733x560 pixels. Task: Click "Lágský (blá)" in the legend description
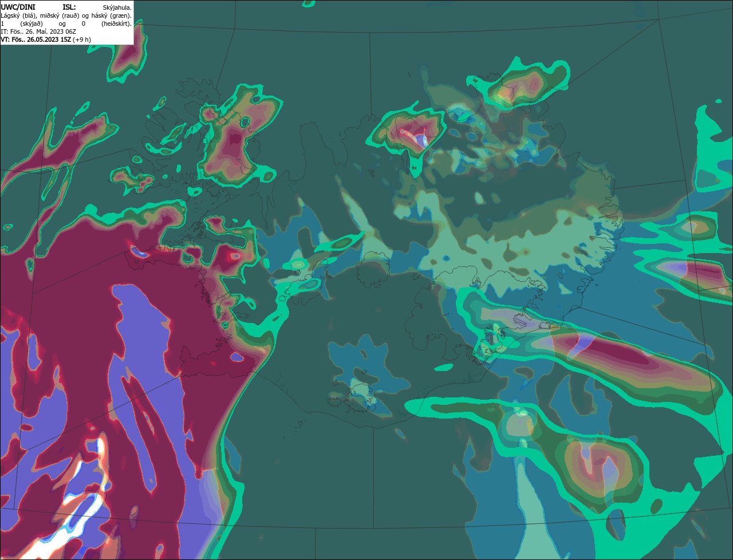pos(19,16)
